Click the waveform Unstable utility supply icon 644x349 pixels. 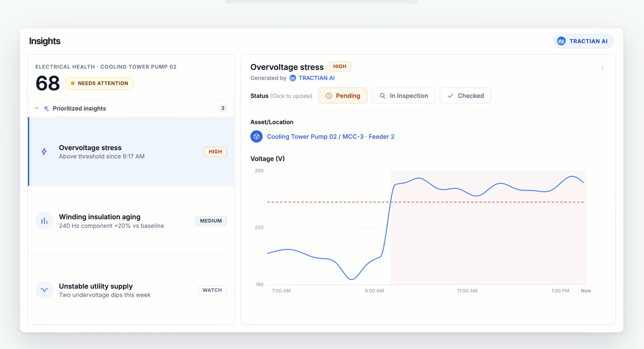[44, 290]
